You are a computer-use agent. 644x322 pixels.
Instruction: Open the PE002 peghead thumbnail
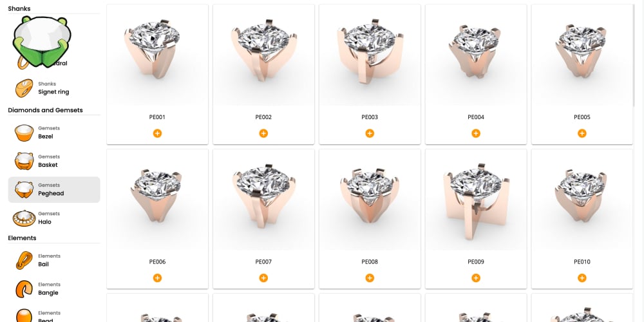pos(263,55)
